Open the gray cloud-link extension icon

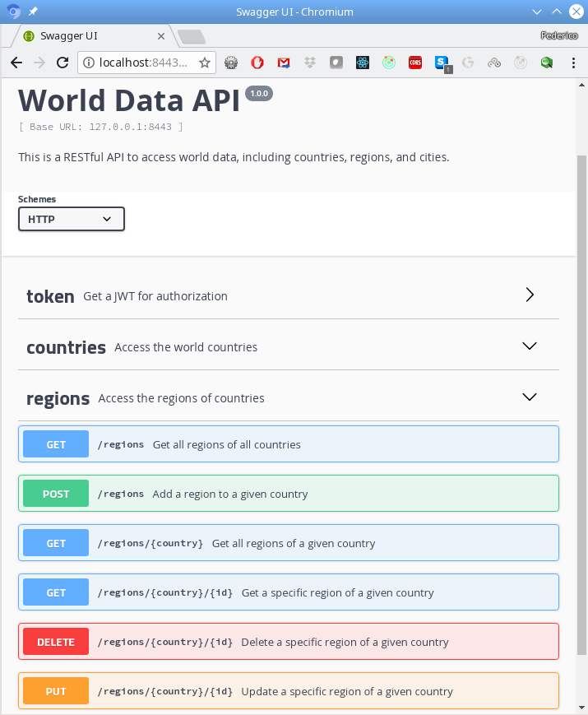point(494,63)
